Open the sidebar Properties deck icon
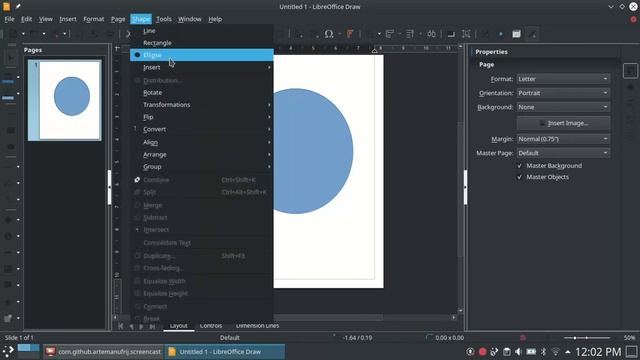The height and width of the screenshot is (360, 640). (x=631, y=71)
